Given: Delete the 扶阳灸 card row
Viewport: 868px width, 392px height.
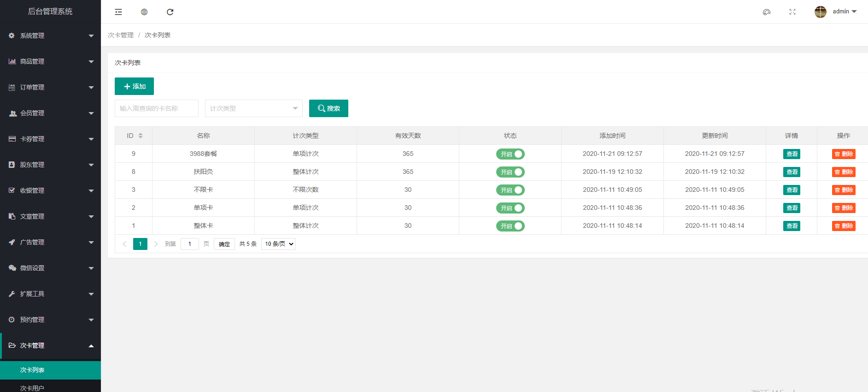Looking at the screenshot, I should click(x=844, y=172).
